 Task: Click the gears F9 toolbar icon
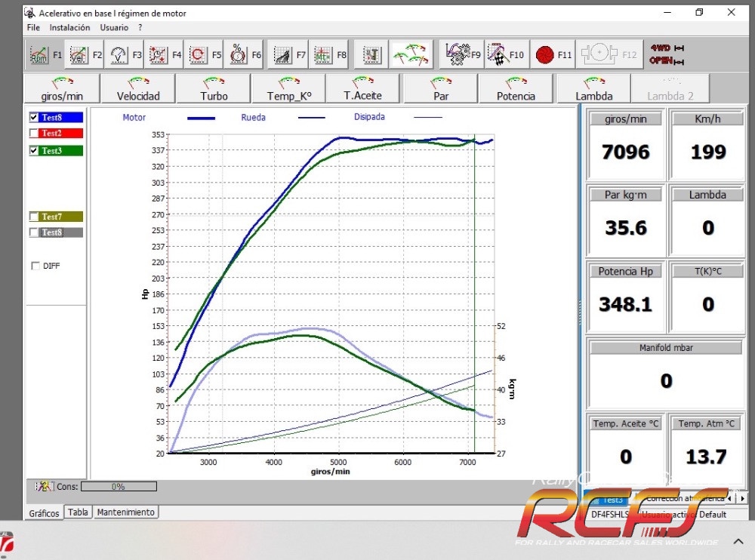457,54
